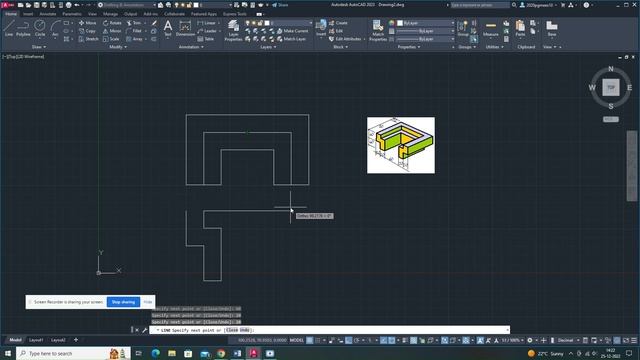The width and height of the screenshot is (640, 360).
Task: Expand the Properties panel
Action: pos(409,47)
